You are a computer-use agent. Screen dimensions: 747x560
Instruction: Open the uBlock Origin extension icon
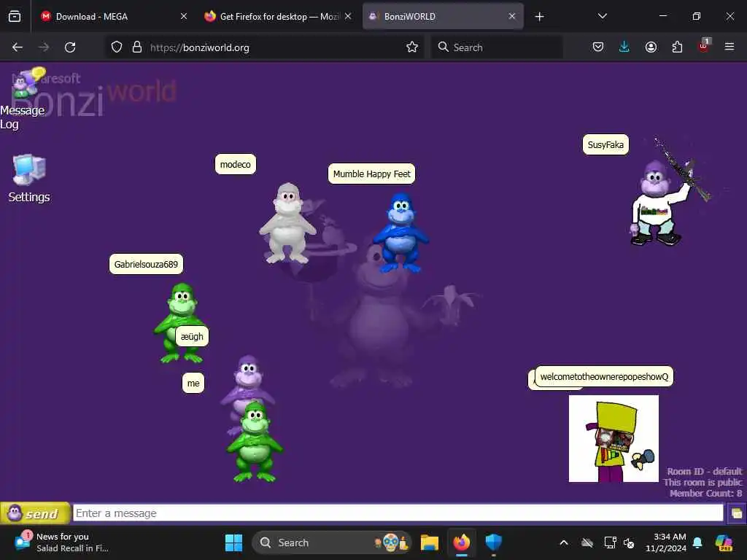tap(704, 46)
